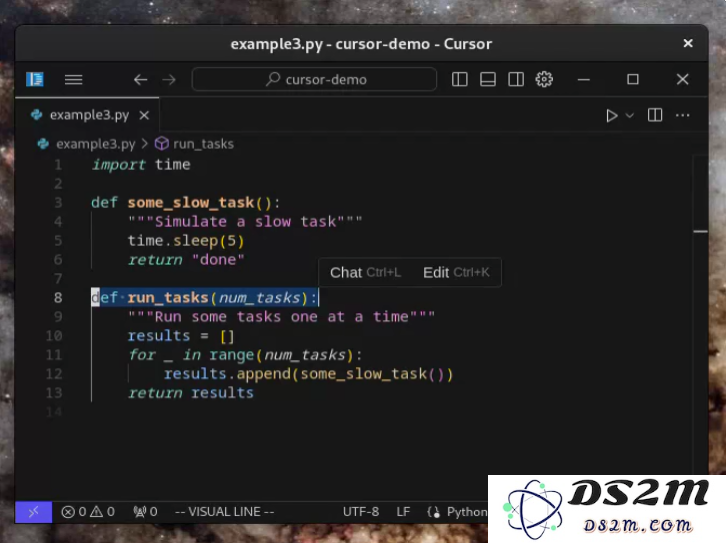Click the return results line
This screenshot has width=726, height=543.
191,393
